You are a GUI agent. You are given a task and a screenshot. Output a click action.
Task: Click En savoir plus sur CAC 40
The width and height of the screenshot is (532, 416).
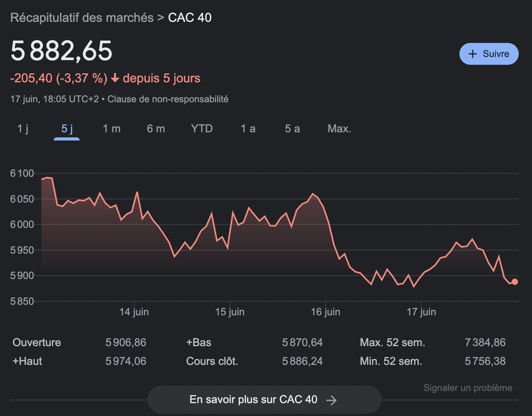(264, 400)
